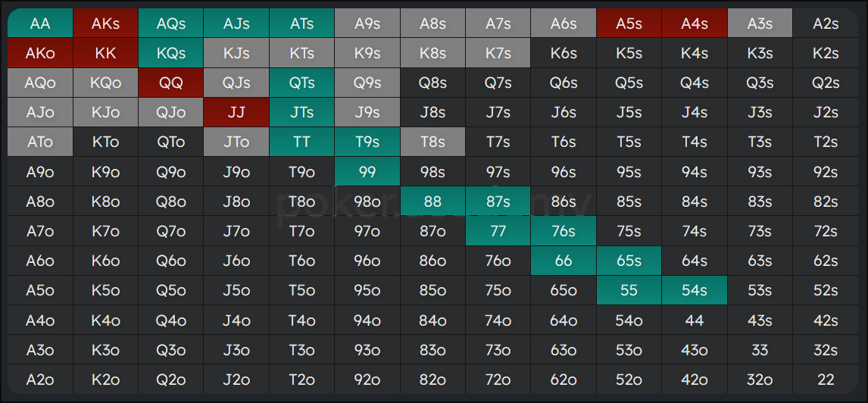Choose the red JJ cell
This screenshot has height=403, width=868.
(236, 112)
